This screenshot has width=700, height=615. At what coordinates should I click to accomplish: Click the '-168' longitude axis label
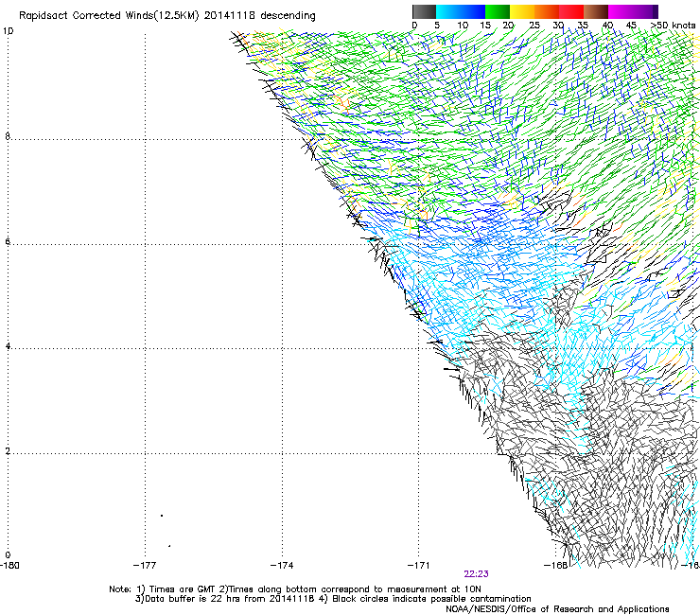[555, 566]
